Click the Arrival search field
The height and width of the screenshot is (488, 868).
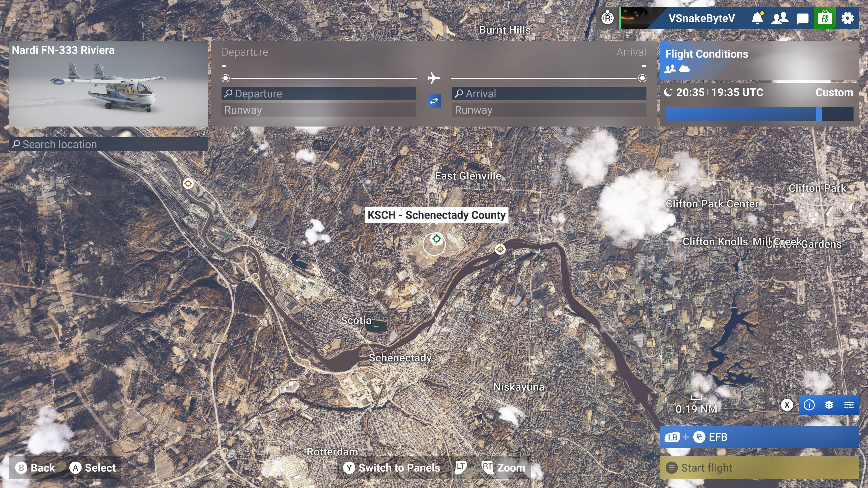click(549, 94)
